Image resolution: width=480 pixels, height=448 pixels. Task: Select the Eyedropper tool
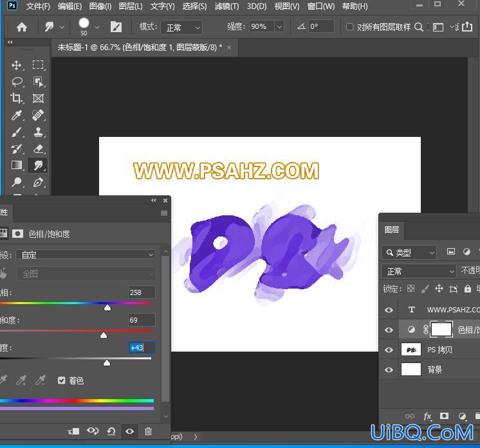coord(17,115)
